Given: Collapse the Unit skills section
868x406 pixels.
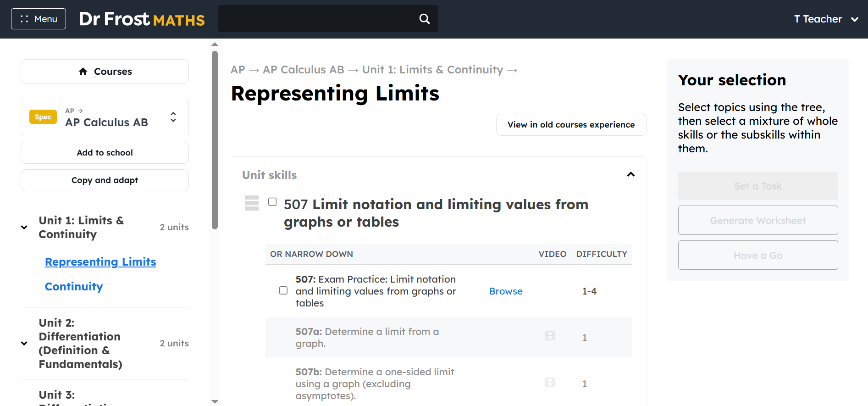Looking at the screenshot, I should click(631, 174).
